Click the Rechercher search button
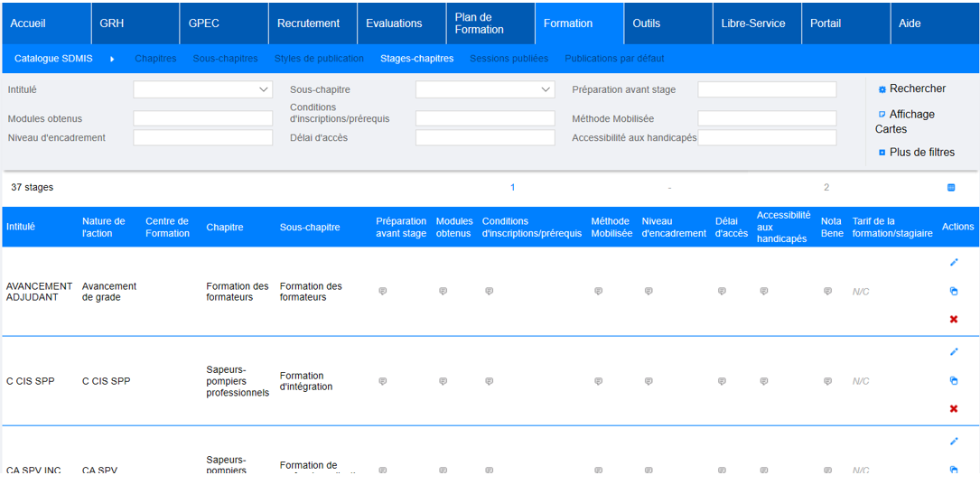Image resolution: width=980 pixels, height=494 pixels. pos(916,89)
